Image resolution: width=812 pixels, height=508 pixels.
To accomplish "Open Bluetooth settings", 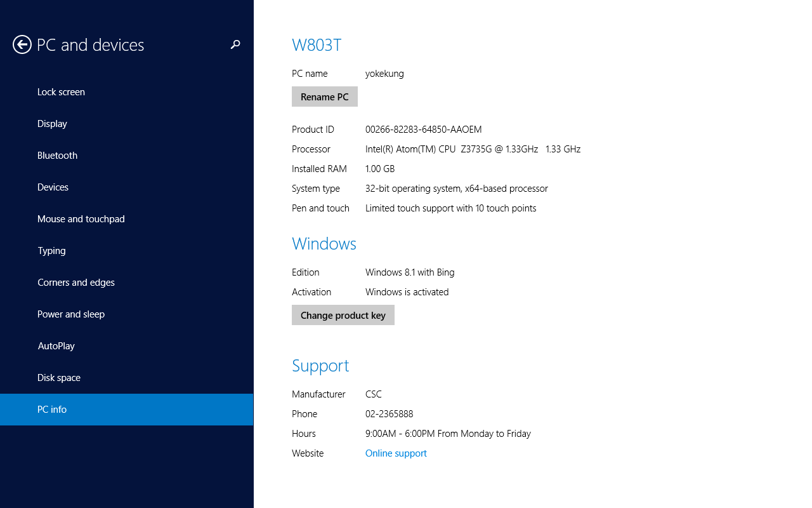I will 126,156.
